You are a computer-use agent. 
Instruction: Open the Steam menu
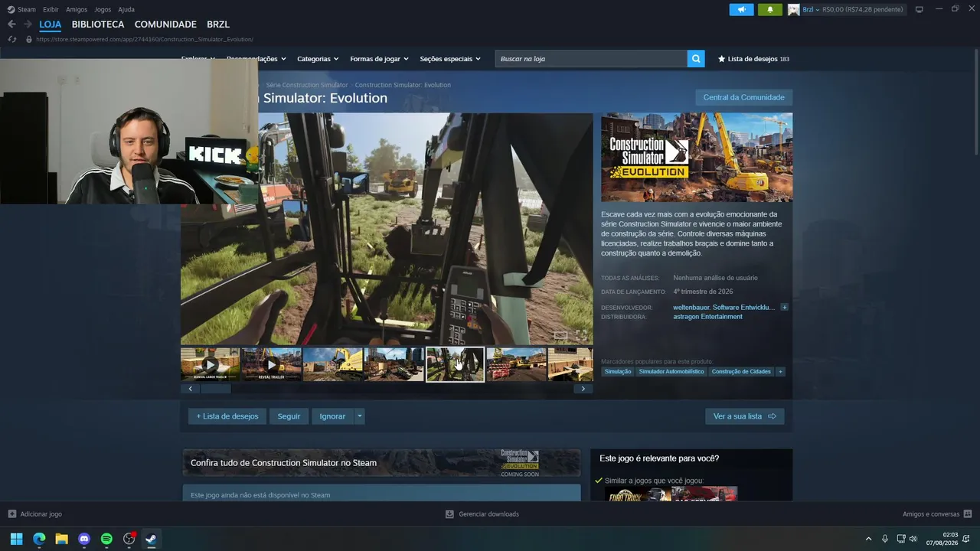pyautogui.click(x=27, y=9)
